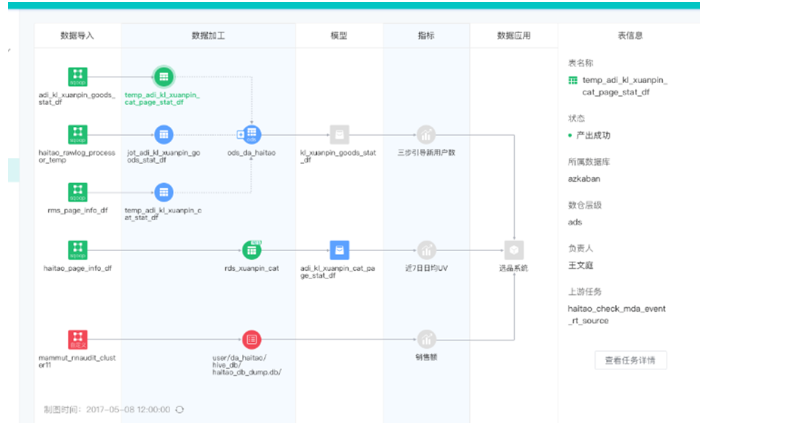Click the table name temp_adi_kl_xuanpin_cat_page_stat_df in info panel
800x432 pixels.
[x=625, y=86]
